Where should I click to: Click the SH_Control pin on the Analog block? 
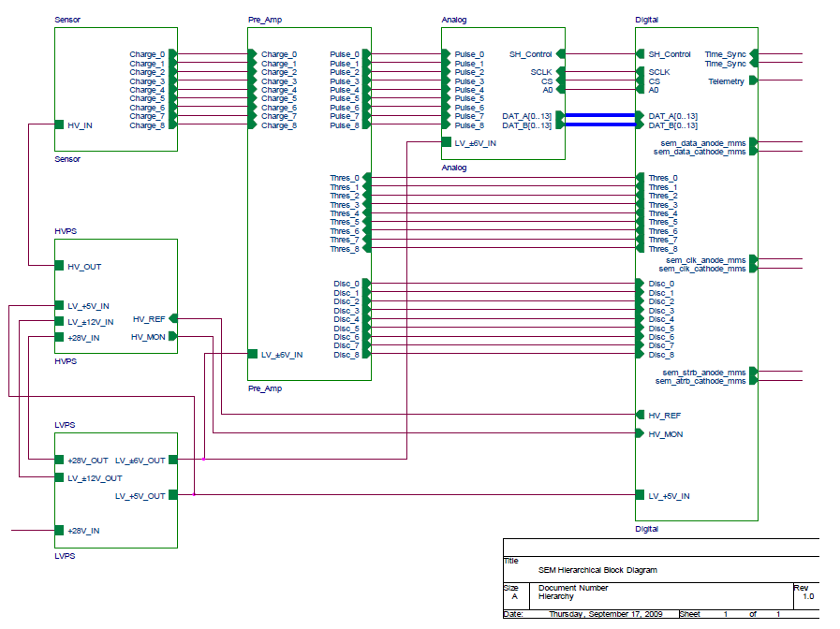click(x=560, y=54)
